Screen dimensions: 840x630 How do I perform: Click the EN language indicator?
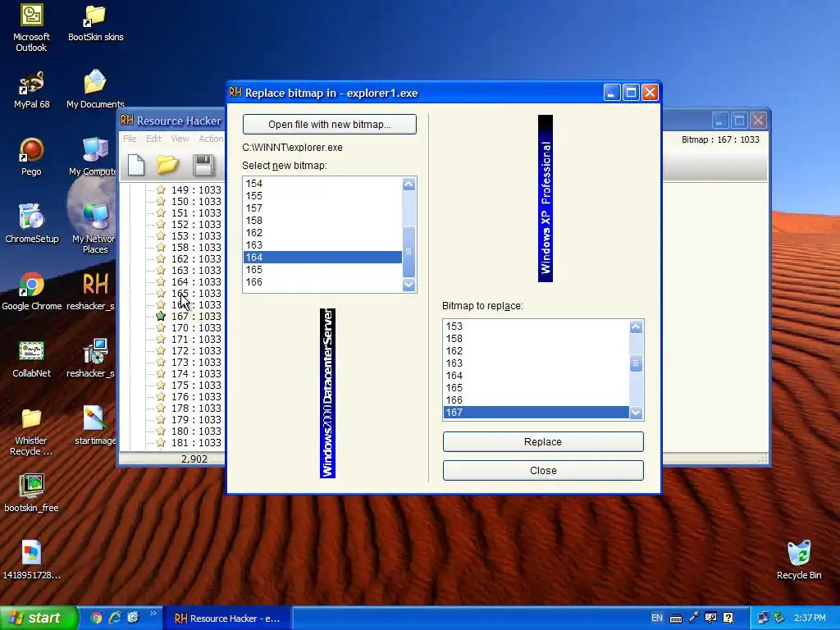tap(657, 618)
